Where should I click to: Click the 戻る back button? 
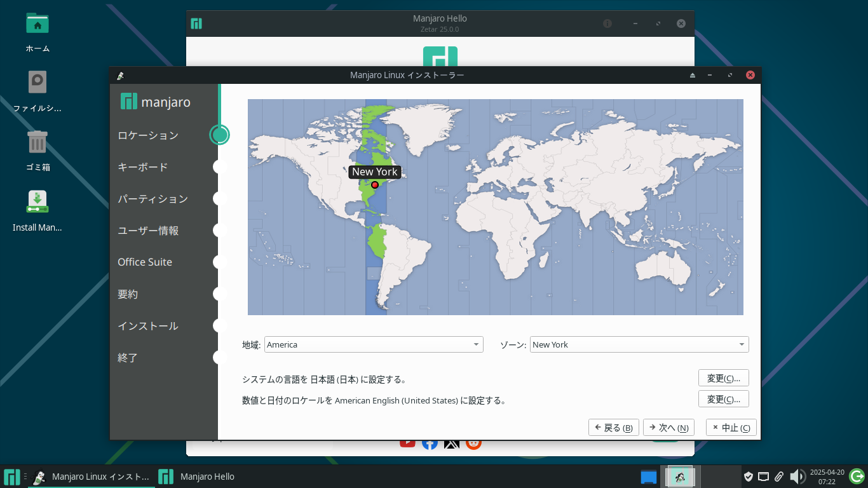point(614,428)
